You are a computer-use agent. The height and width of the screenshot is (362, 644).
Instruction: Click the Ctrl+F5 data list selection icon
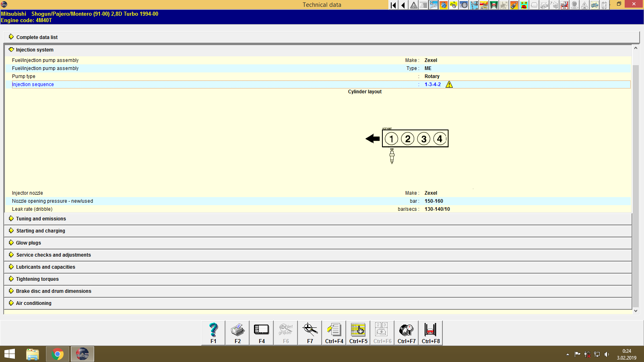click(358, 330)
